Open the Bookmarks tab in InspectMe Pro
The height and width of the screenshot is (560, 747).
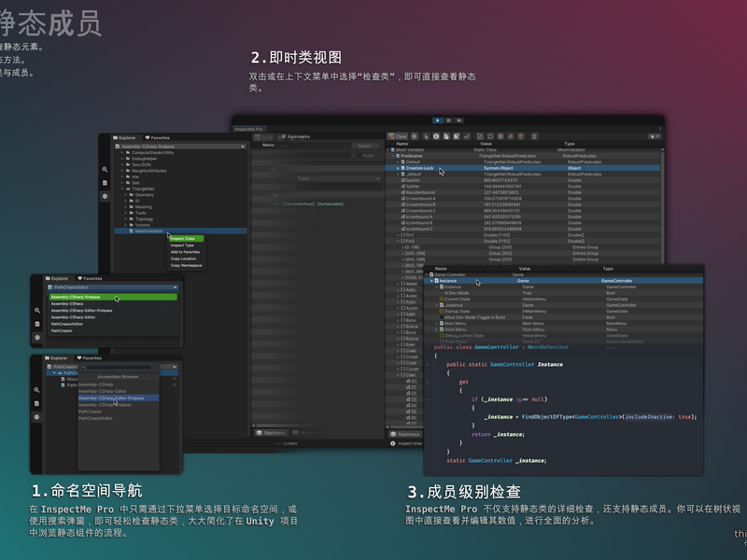click(295, 136)
